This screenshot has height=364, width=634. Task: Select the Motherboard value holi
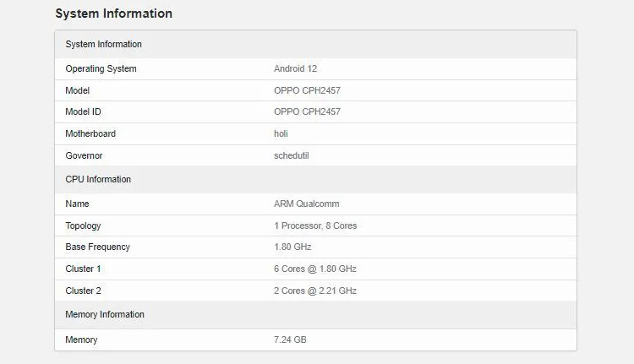tap(281, 133)
